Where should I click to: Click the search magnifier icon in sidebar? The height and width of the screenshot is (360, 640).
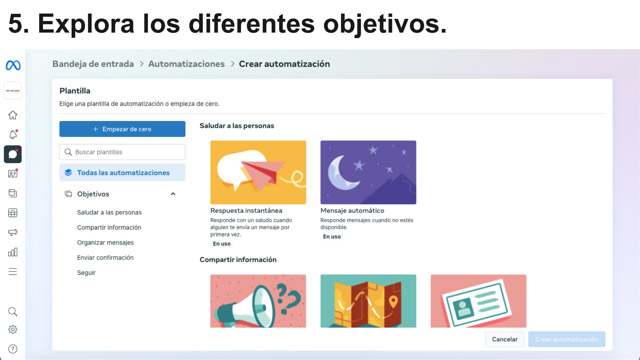[x=13, y=312]
